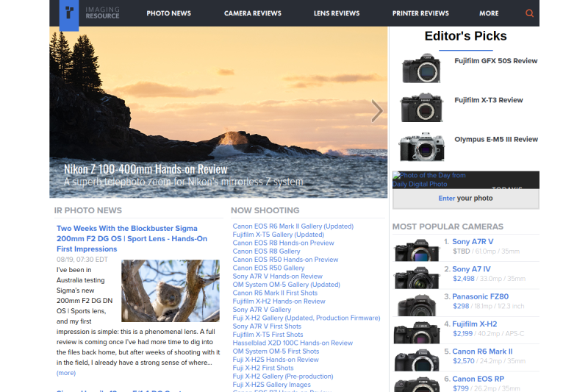
Task: Click the Canon EOS RP camera thumbnail
Action: coord(417,384)
